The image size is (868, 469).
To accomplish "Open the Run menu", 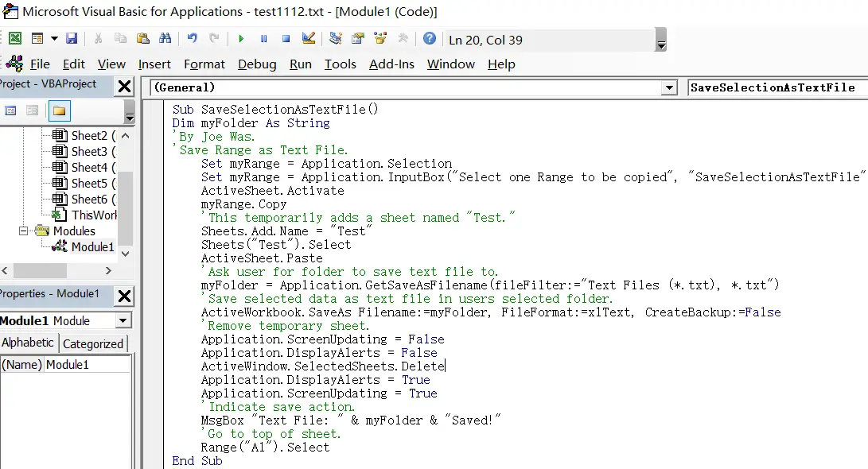I will click(x=301, y=64).
